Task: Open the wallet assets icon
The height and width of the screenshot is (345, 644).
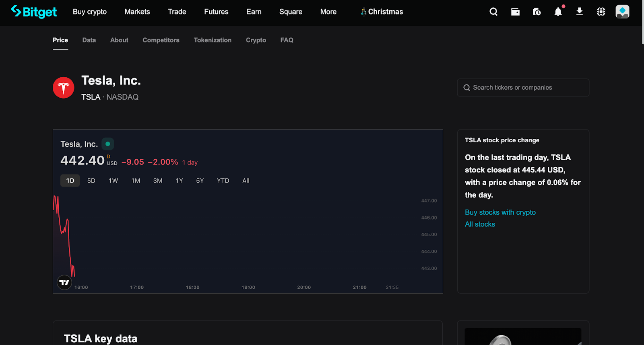Action: (515, 12)
